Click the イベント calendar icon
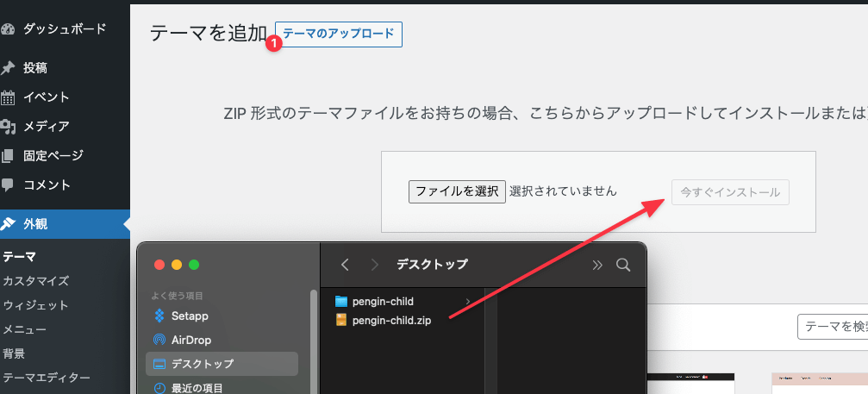The width and height of the screenshot is (868, 394). pyautogui.click(x=7, y=97)
